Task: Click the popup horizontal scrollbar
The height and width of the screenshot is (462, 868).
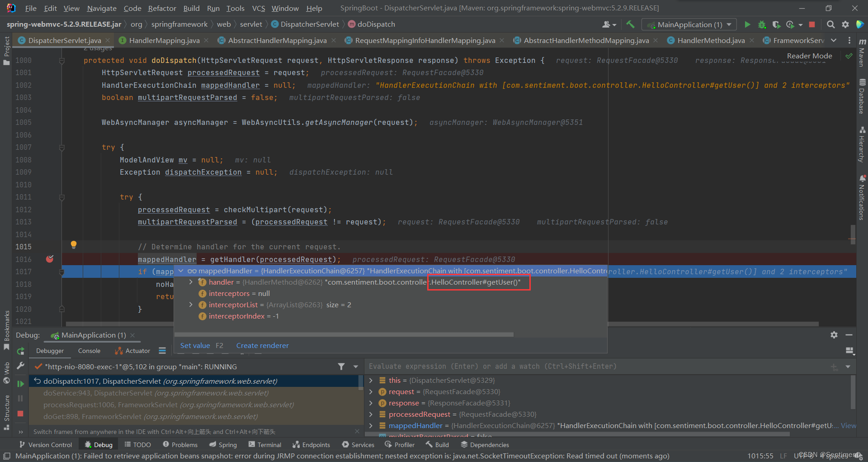Action: click(344, 334)
